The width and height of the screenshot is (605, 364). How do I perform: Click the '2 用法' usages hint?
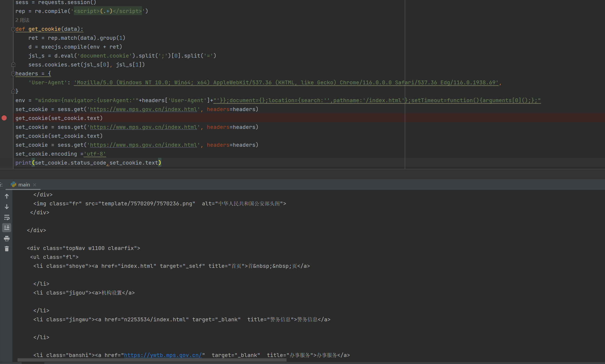click(x=22, y=20)
